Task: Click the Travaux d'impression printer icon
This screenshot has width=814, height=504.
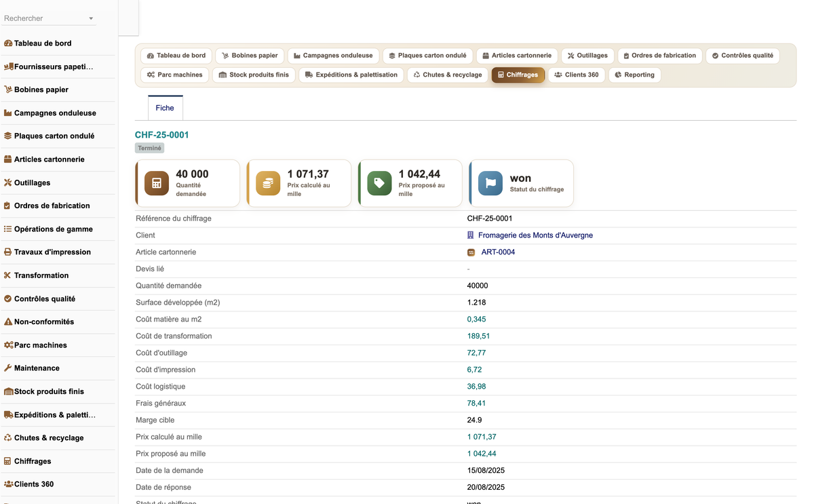Action: [x=8, y=252]
